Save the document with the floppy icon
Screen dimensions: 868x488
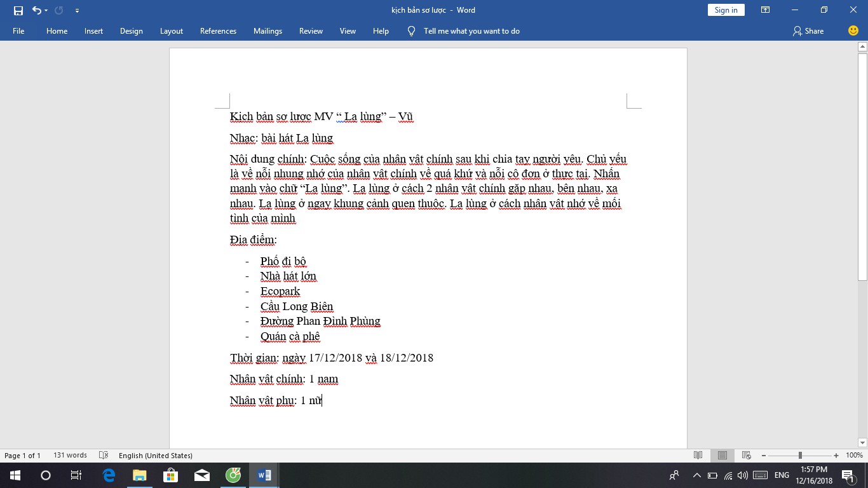click(x=18, y=10)
